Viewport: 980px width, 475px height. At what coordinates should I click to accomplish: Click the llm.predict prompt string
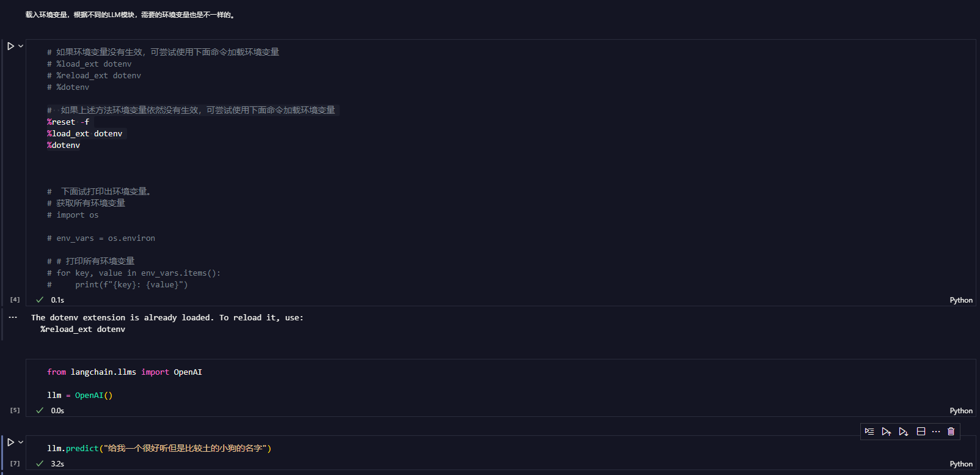tap(185, 448)
